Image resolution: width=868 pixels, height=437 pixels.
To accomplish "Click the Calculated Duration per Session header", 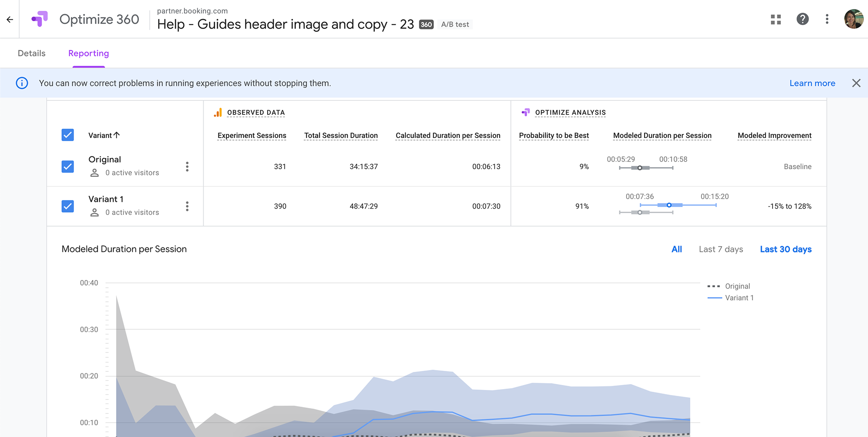I will click(448, 136).
